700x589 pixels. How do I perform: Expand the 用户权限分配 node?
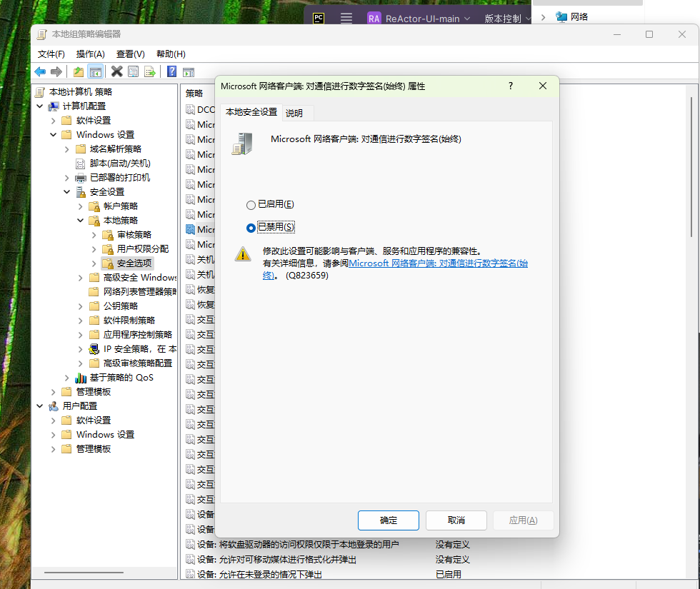[94, 249]
